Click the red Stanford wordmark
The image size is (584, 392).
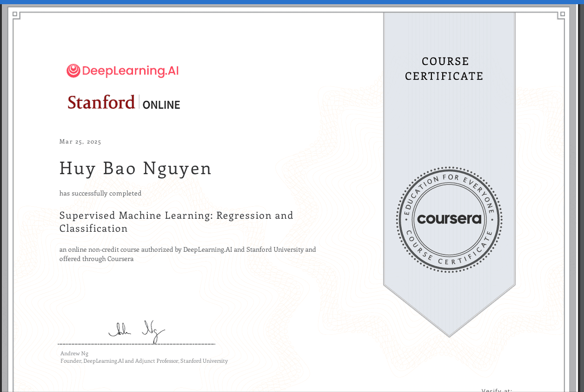pos(101,102)
